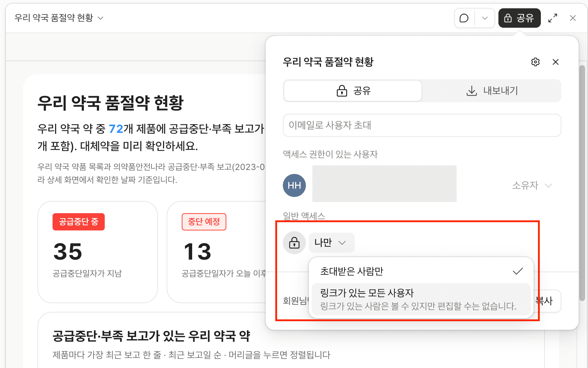This screenshot has width=588, height=368.
Task: Click the dark 공유 button in header
Action: coord(519,18)
